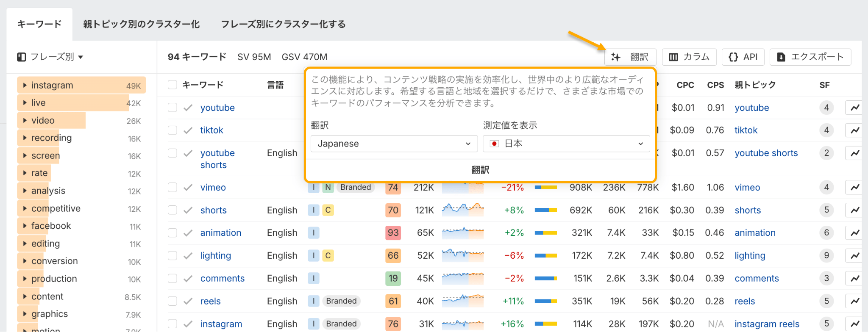Viewport: 868px width, 332px height.
Task: Click the エクスポート export button
Action: pyautogui.click(x=810, y=57)
